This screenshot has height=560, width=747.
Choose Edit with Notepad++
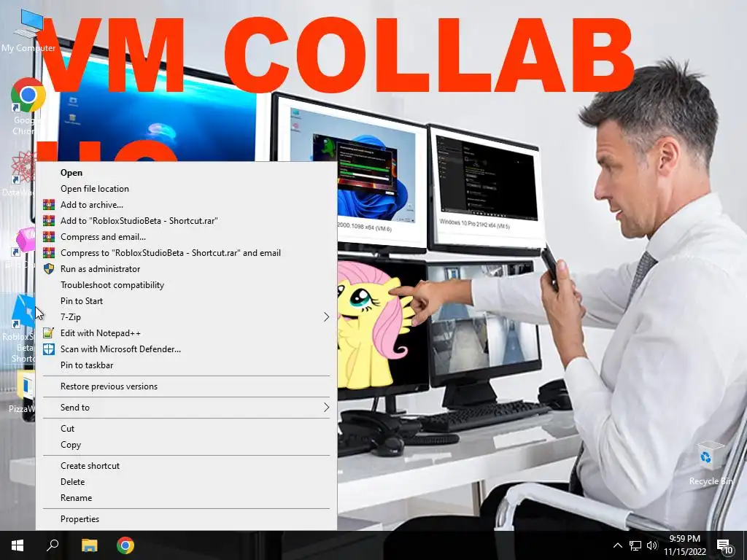[x=186, y=332]
